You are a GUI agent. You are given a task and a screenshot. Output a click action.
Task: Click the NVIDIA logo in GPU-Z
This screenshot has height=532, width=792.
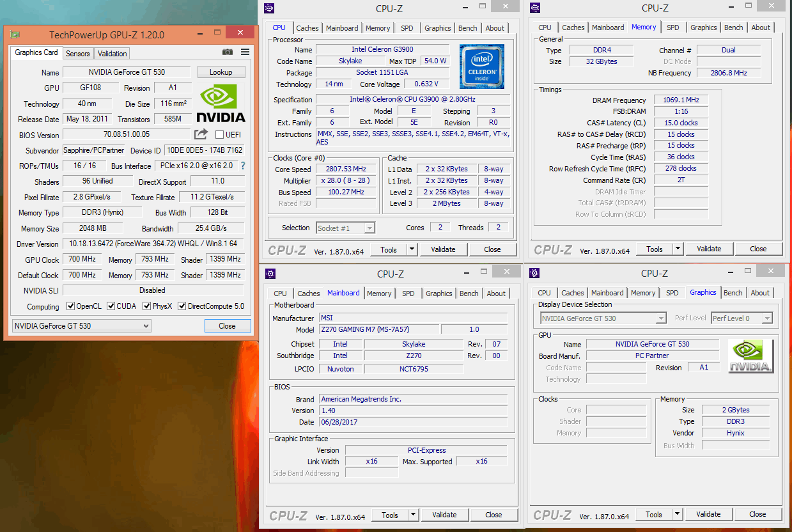click(x=220, y=104)
